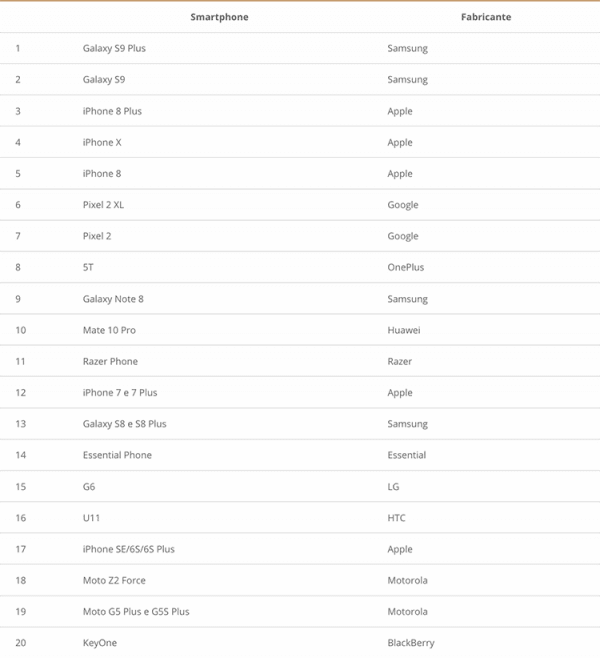Select the LG manufacturer cell

(393, 487)
